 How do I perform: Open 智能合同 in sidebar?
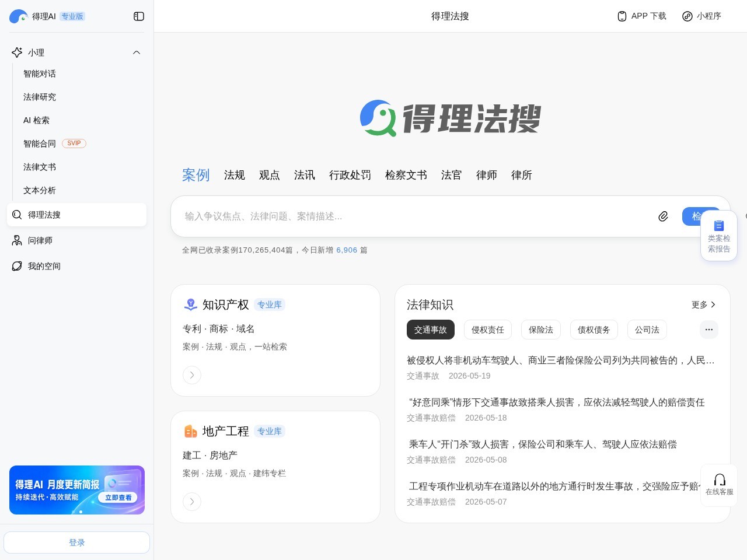(x=40, y=143)
